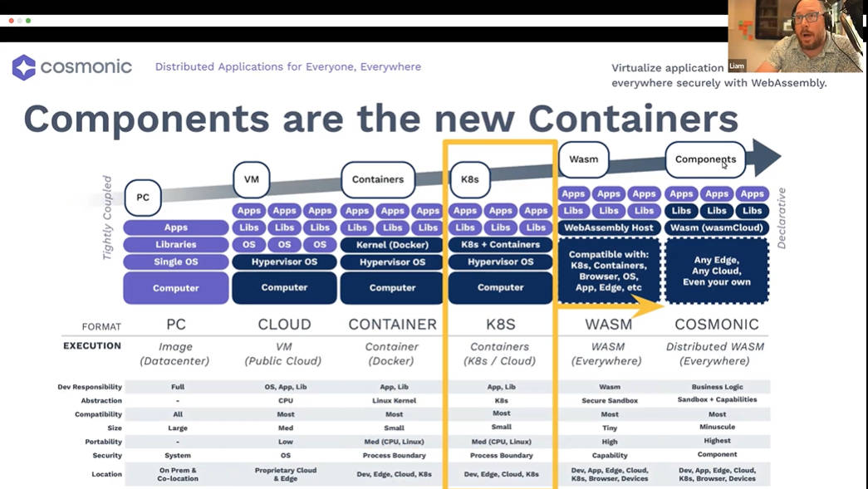The width and height of the screenshot is (868, 489).
Task: Click the K8s rounded node on the timeline
Action: click(470, 179)
